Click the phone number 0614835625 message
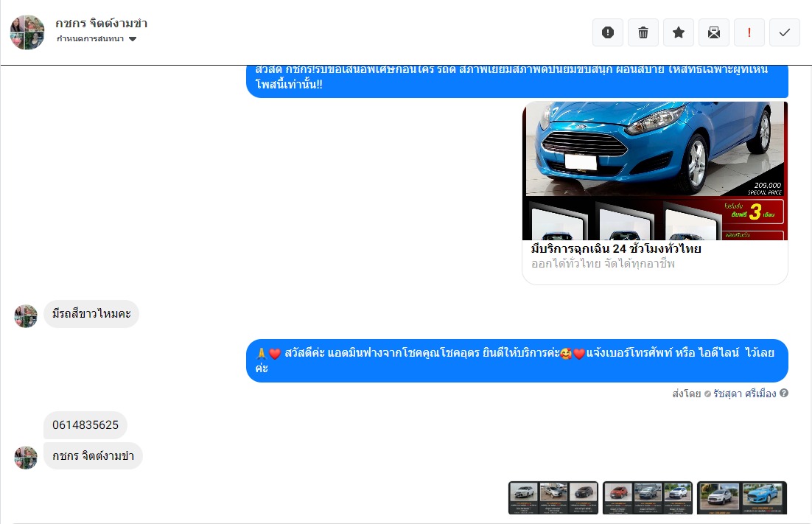 click(x=85, y=425)
